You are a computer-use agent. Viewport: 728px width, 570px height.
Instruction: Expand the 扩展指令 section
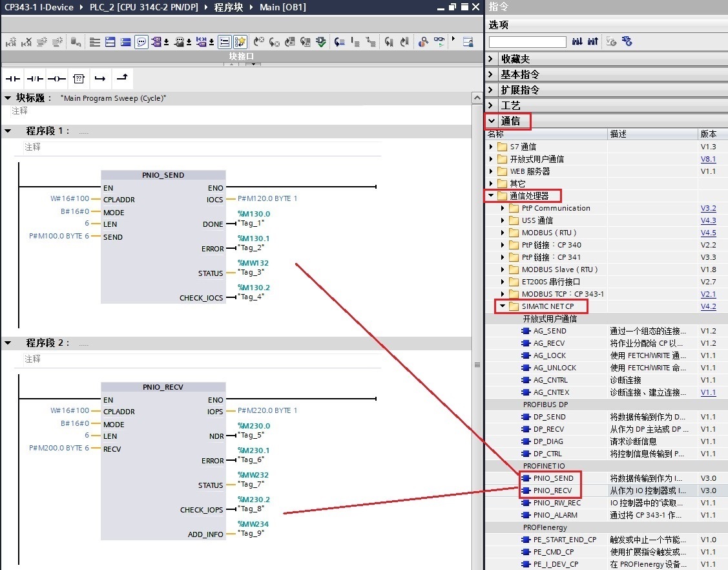click(491, 90)
